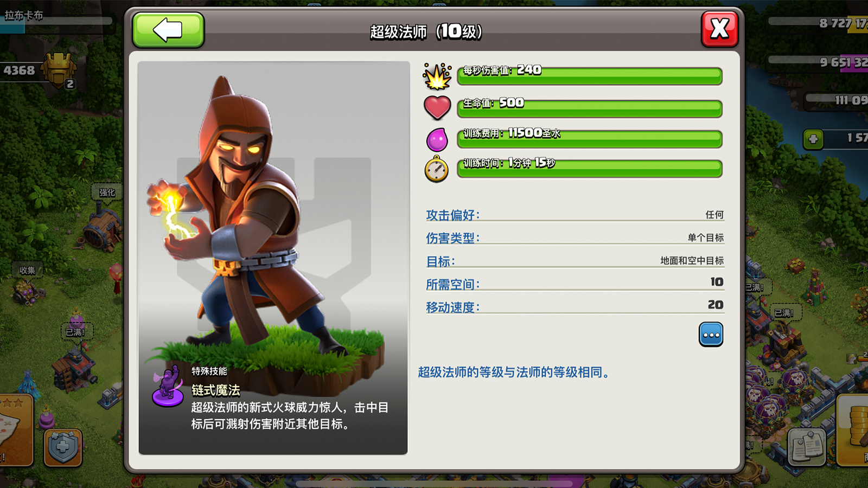Open the clipboard news icon bottom right
This screenshot has height=488, width=868.
(x=807, y=447)
